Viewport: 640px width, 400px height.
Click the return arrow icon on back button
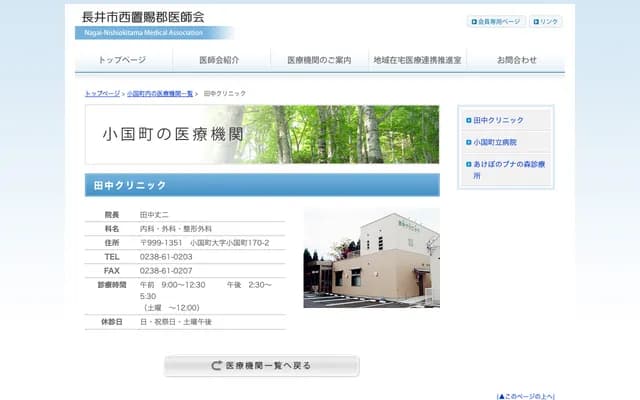[217, 366]
